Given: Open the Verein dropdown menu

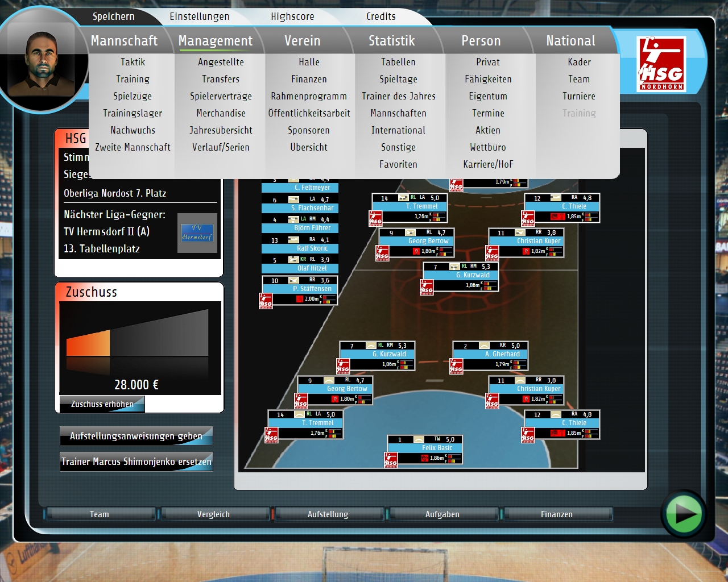Looking at the screenshot, I should (303, 41).
